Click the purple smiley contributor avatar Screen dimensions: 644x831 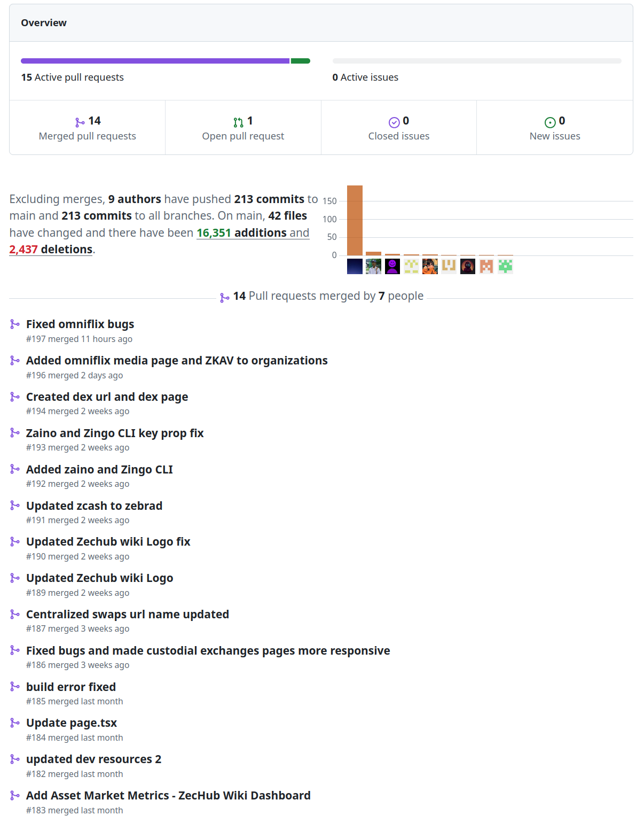(392, 266)
